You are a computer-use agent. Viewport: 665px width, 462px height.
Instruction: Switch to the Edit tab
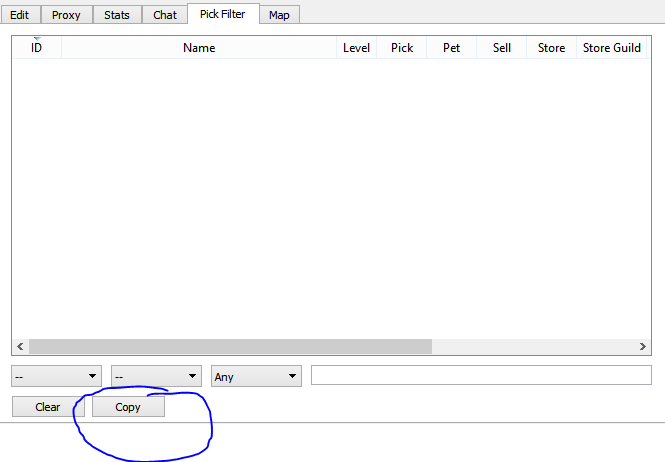(x=19, y=15)
